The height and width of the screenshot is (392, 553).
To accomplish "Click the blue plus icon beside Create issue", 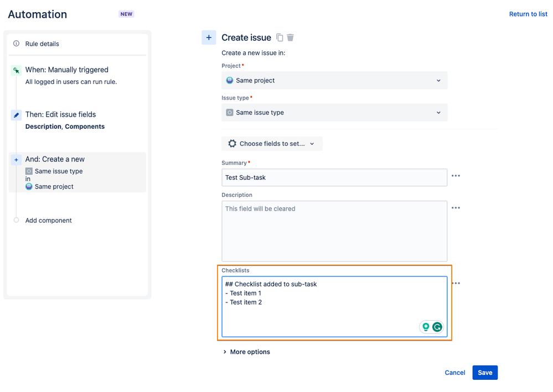I will (x=209, y=38).
